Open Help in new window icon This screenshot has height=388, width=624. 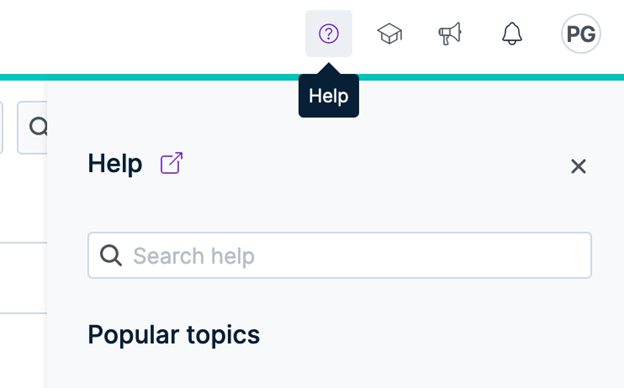172,163
